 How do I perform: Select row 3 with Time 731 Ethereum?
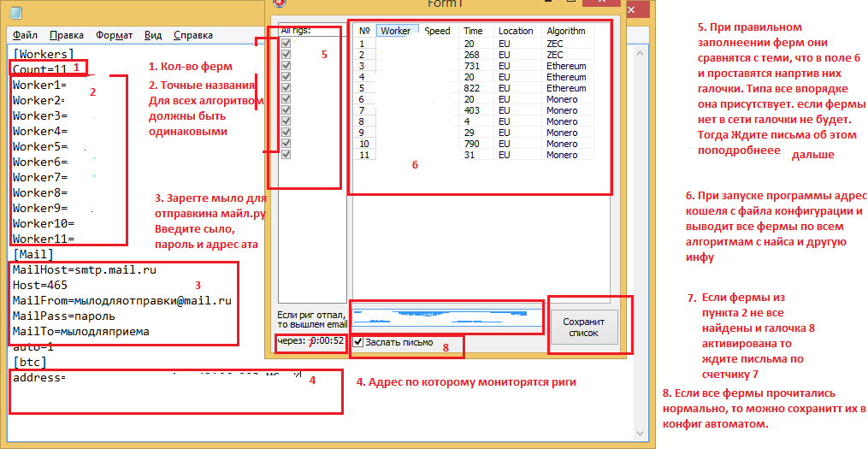tap(474, 66)
